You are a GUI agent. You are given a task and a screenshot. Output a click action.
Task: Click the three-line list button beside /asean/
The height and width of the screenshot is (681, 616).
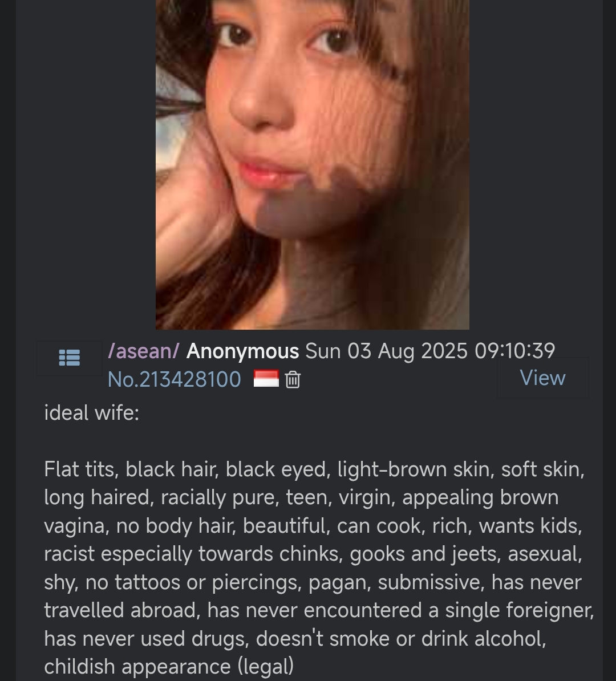coord(69,358)
